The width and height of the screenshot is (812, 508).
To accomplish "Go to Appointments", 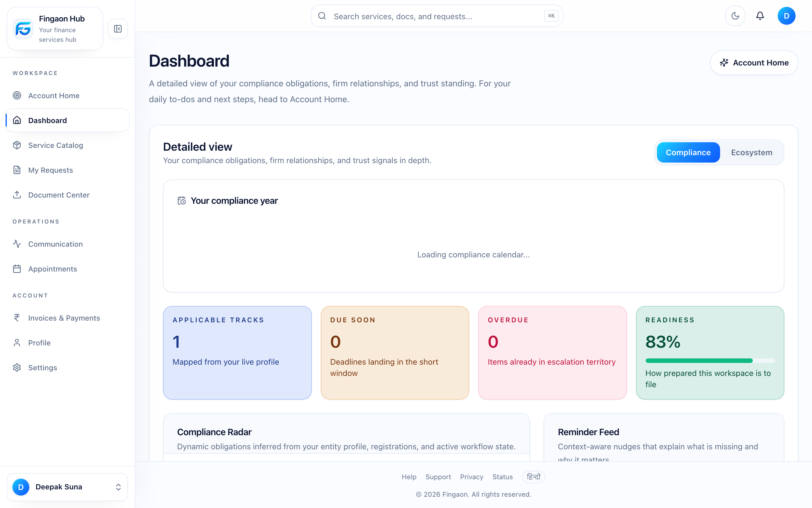I will 67,269.
